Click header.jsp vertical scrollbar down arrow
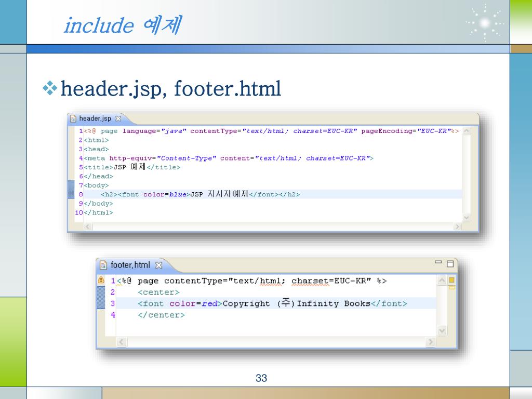Viewport: 532px width, 399px height. coord(467,218)
